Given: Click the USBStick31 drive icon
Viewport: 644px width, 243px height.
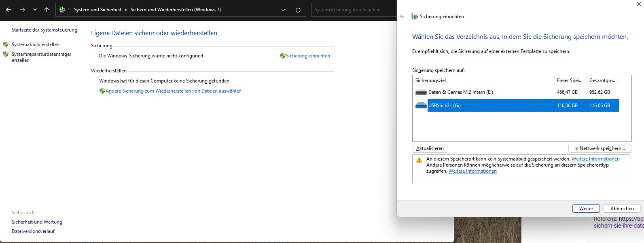Looking at the screenshot, I should 421,106.
